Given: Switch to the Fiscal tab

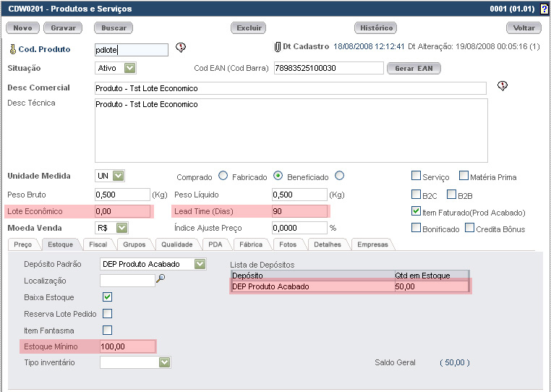Looking at the screenshot, I should (98, 244).
